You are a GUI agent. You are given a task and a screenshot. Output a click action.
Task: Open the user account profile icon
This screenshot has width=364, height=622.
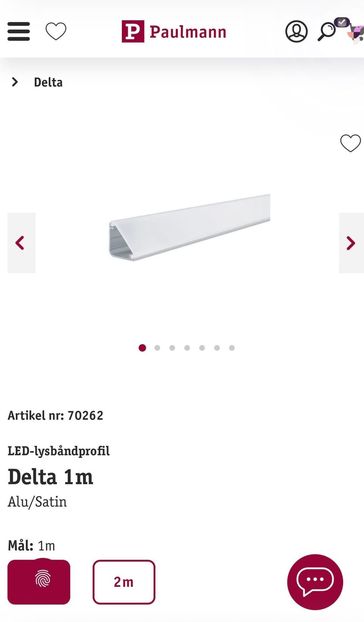(296, 31)
